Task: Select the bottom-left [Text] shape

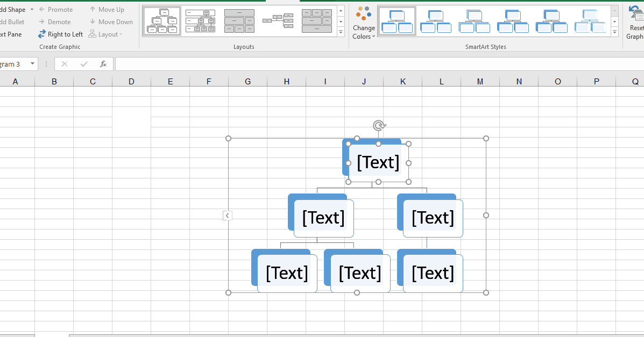Action: click(x=287, y=273)
